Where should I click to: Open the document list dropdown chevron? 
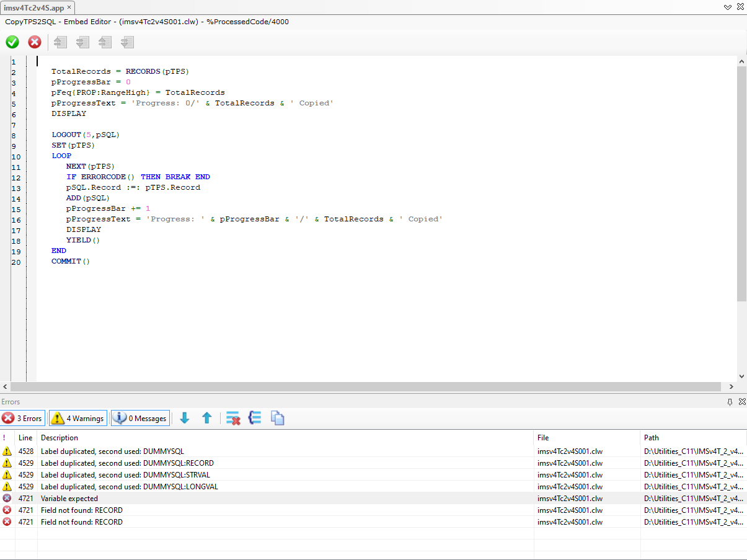click(x=728, y=7)
